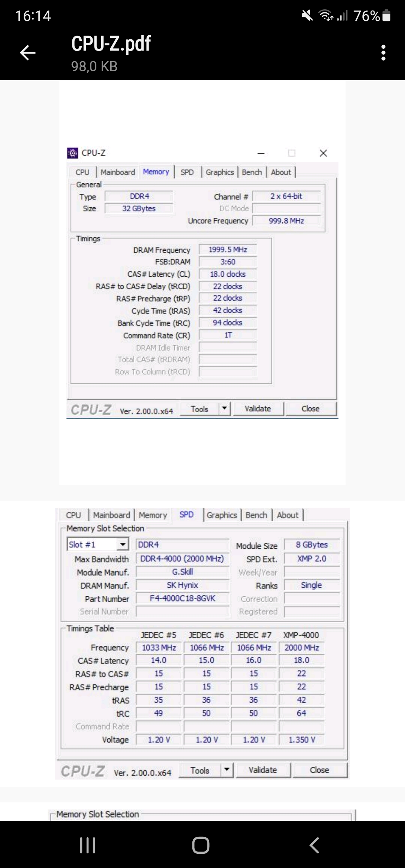Click Validate button in Memory window

pos(258,409)
